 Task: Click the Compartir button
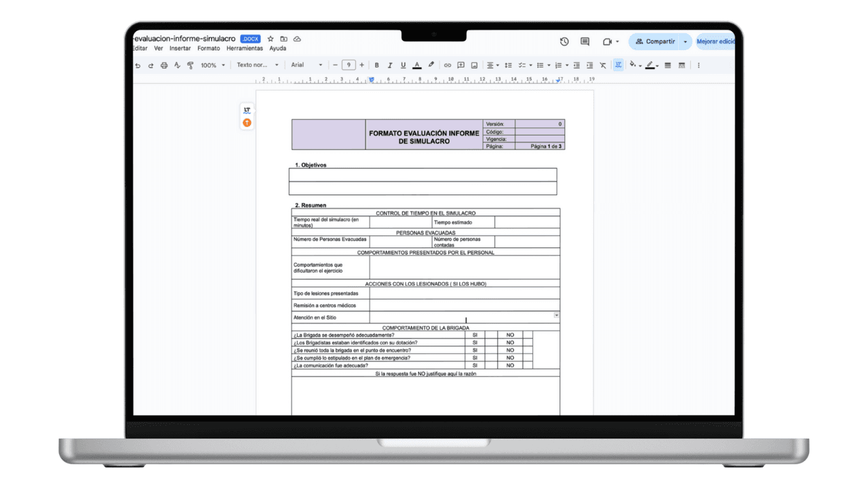pos(655,41)
